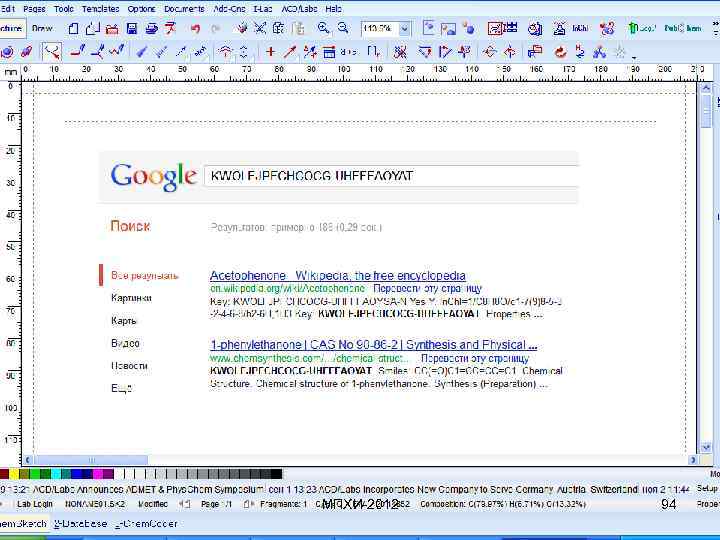The width and height of the screenshot is (720, 540).
Task: Open the Templates menu
Action: (x=101, y=9)
